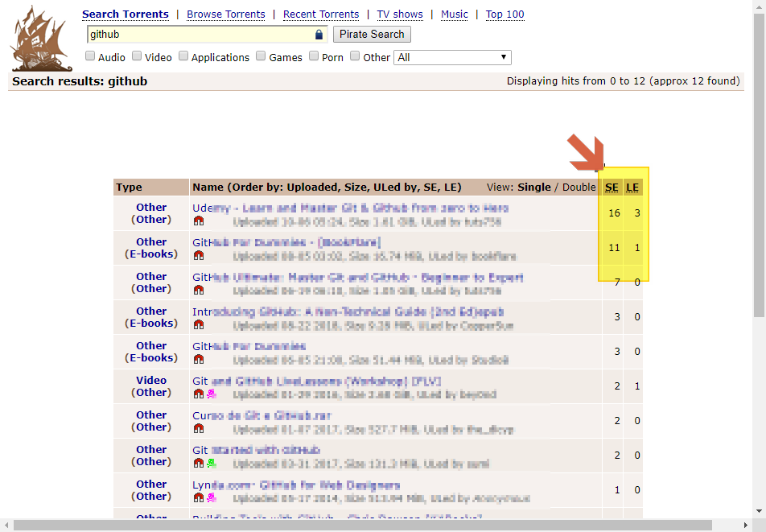The image size is (766, 532).
Task: Click the Video type link in the LiveLessons row
Action: pos(151,380)
